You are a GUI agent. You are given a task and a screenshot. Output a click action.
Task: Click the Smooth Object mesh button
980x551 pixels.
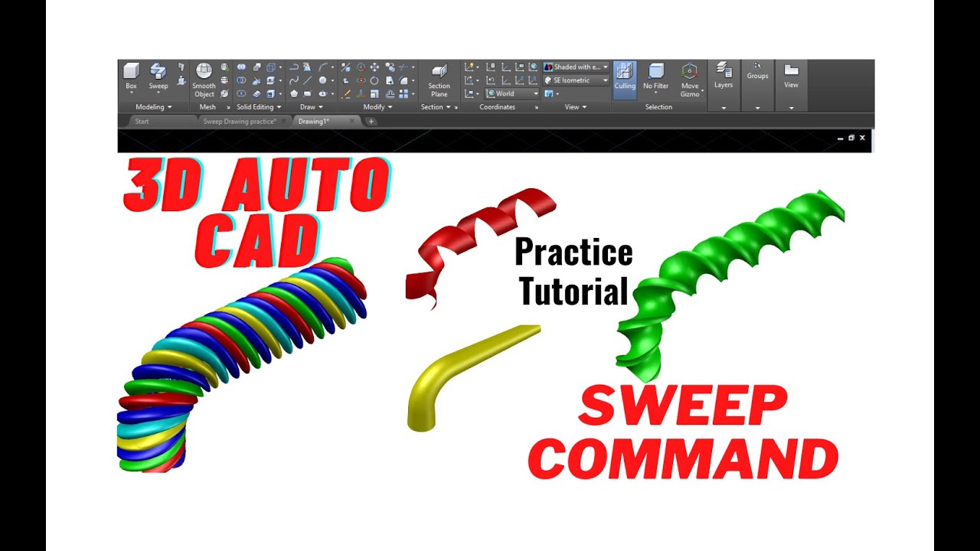pos(204,80)
